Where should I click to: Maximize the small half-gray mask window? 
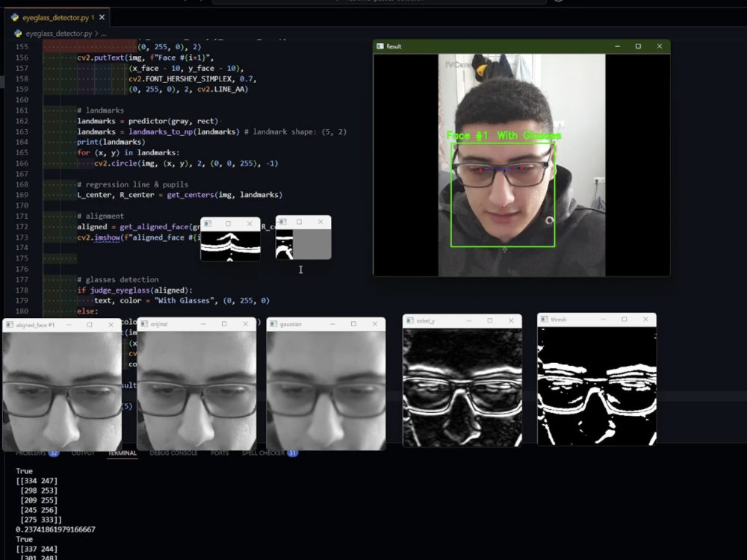click(x=300, y=222)
